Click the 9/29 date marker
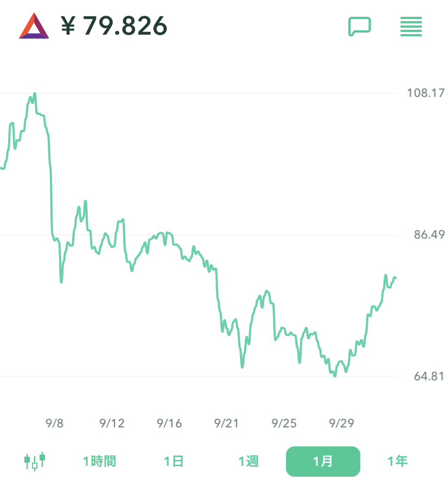The width and height of the screenshot is (448, 487). (342, 424)
